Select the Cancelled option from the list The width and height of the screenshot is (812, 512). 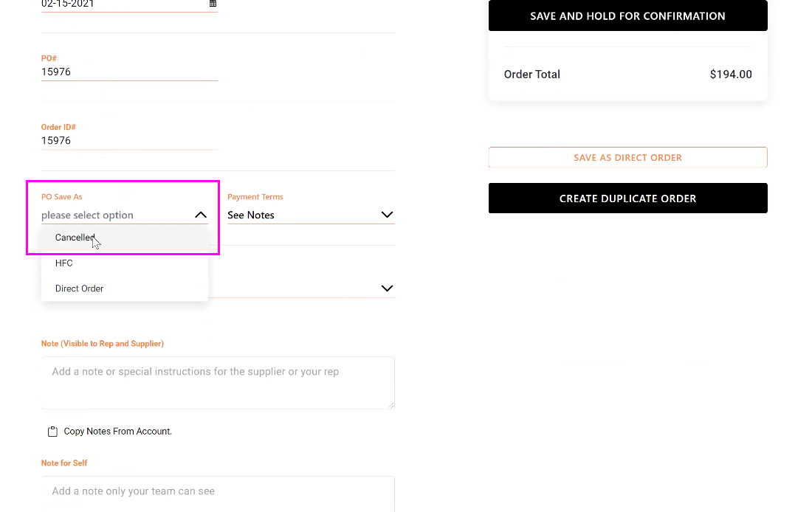75,238
